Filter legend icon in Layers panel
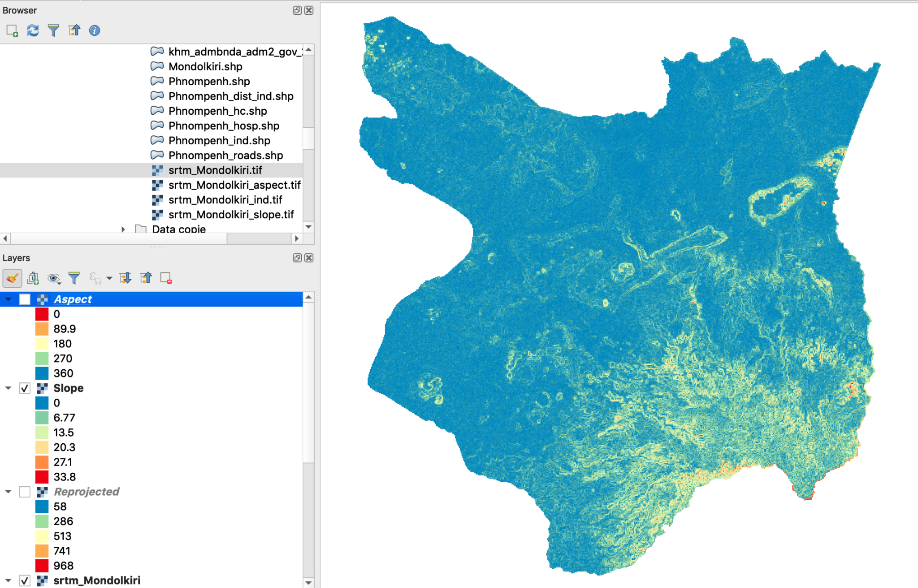 coord(74,278)
